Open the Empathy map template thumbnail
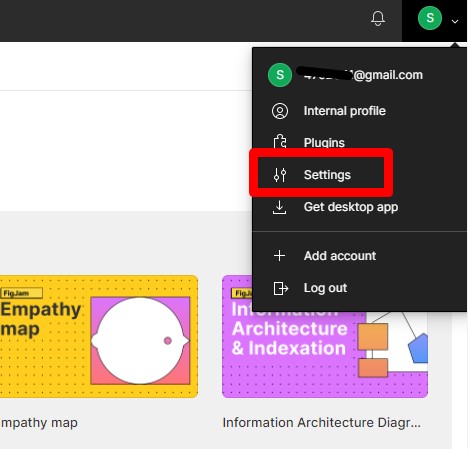Screen dimensions: 468x449 pos(99,336)
